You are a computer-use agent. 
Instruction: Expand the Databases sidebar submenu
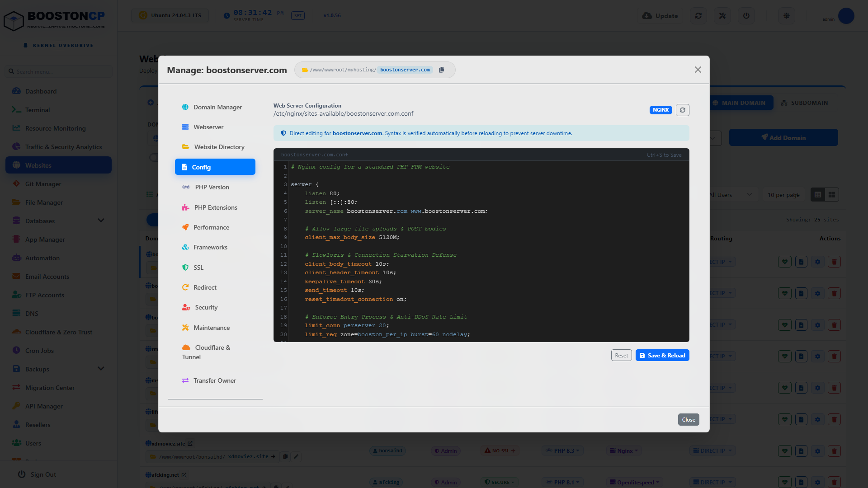click(x=101, y=221)
